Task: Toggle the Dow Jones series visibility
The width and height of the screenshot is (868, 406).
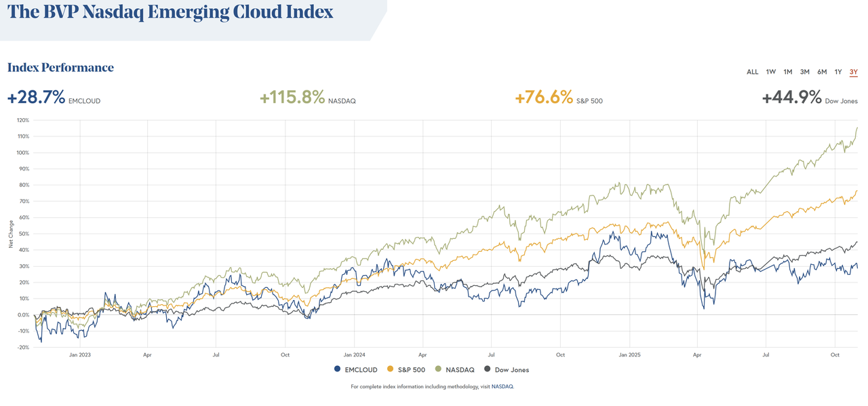Action: click(512, 369)
